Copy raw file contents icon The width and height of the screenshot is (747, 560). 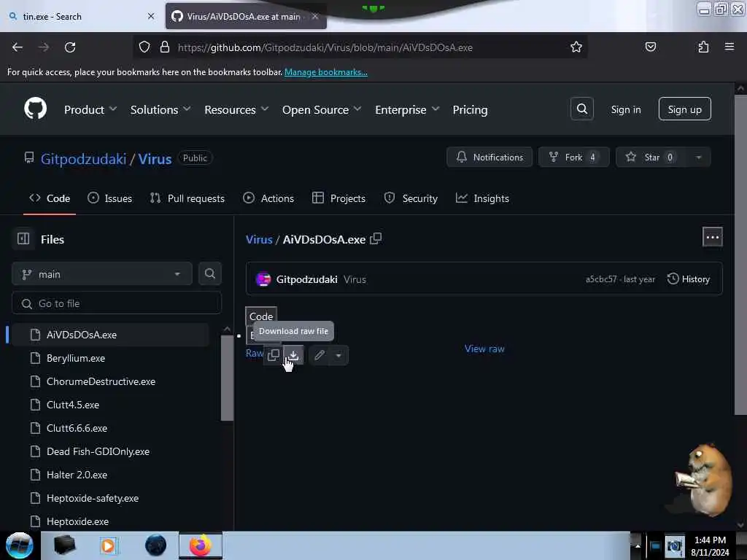coord(274,355)
